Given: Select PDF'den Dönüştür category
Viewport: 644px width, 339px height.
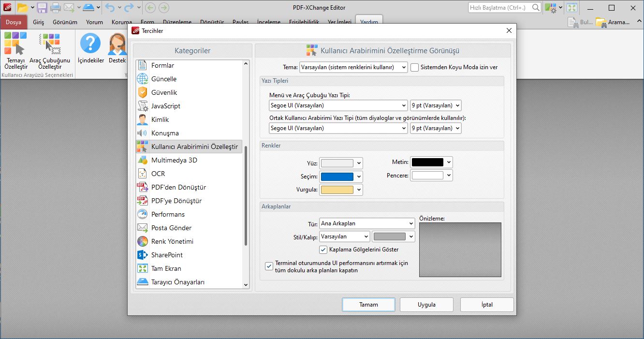Looking at the screenshot, I should [x=189, y=187].
